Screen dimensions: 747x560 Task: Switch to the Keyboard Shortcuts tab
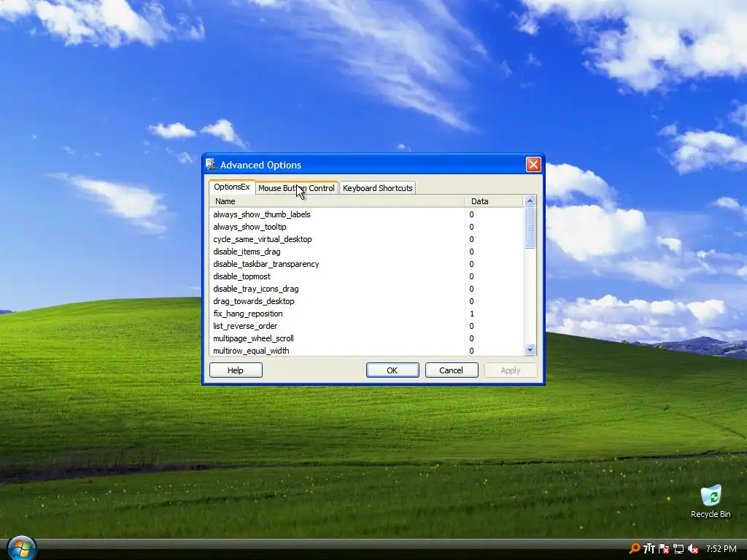tap(377, 188)
